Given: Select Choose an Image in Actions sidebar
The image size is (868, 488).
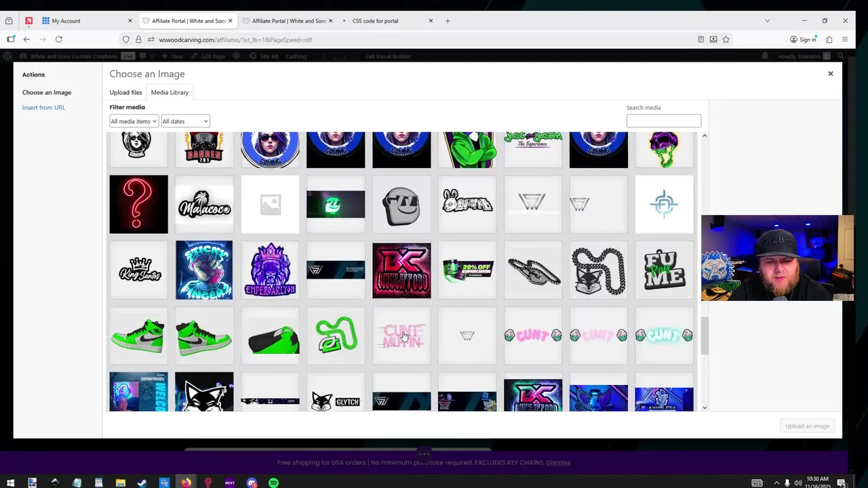Looking at the screenshot, I should tap(47, 92).
